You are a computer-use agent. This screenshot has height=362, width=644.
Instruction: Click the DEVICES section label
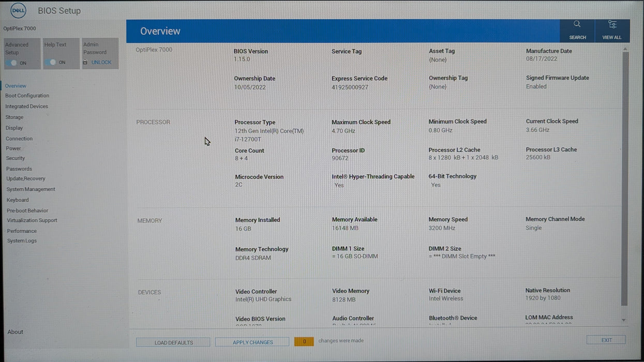click(149, 292)
